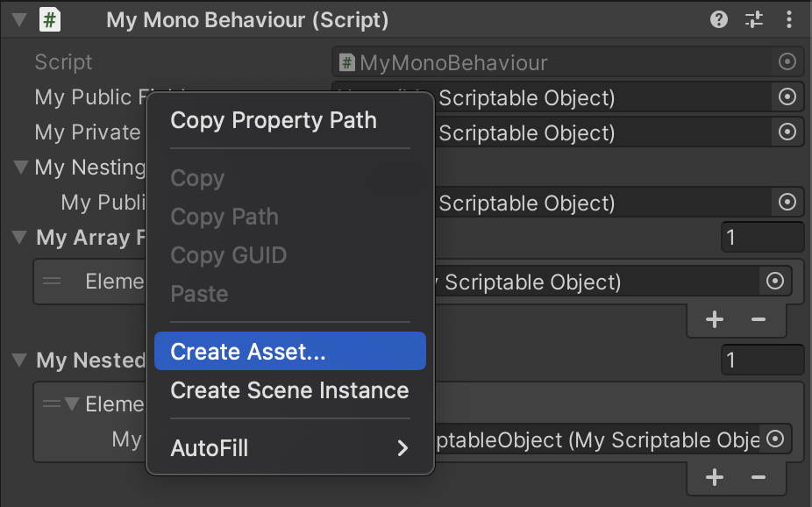812x507 pixels.
Task: Click object picker for My Public Field
Action: click(787, 97)
